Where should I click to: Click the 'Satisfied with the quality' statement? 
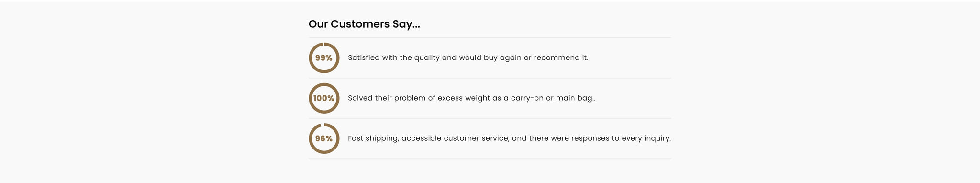(x=468, y=58)
